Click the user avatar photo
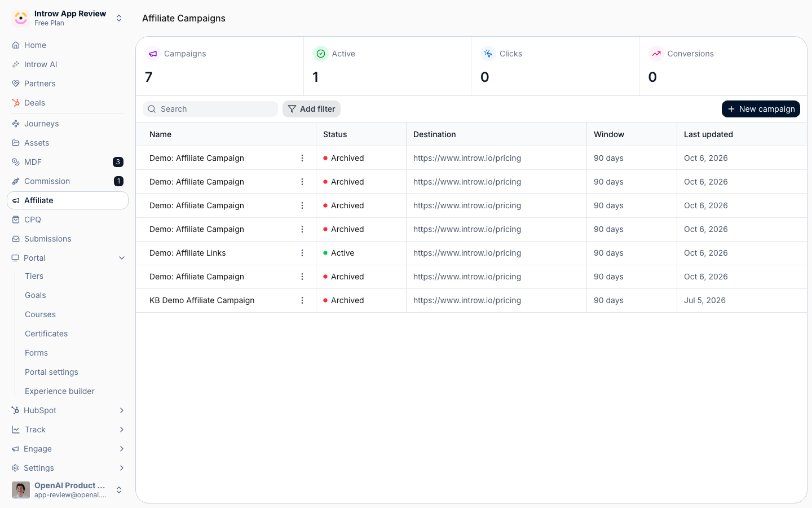 [21, 490]
